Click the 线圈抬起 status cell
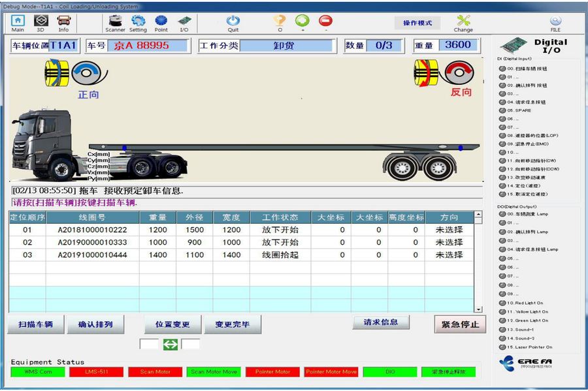Screen dimensions: 588x391 click(280, 255)
